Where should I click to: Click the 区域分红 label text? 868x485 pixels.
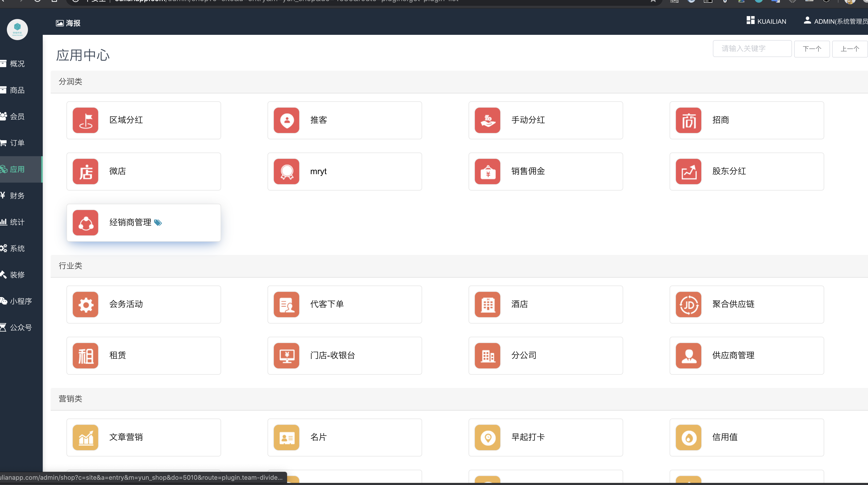126,120
